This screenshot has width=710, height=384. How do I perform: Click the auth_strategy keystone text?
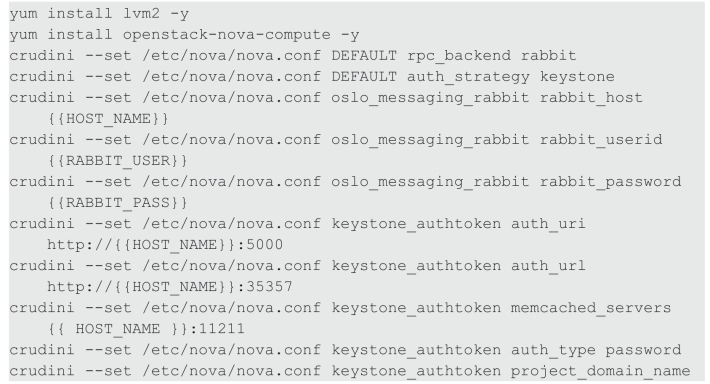coord(510,77)
